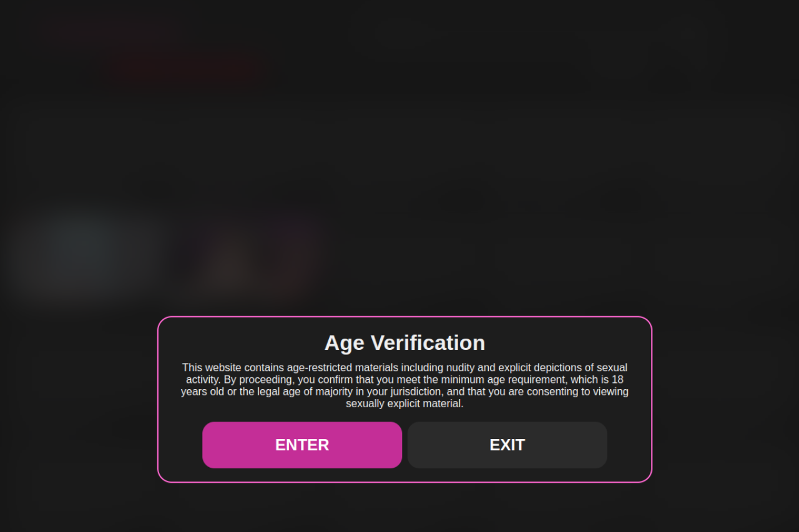Choose EXIT to decline the age verification

coord(507,445)
